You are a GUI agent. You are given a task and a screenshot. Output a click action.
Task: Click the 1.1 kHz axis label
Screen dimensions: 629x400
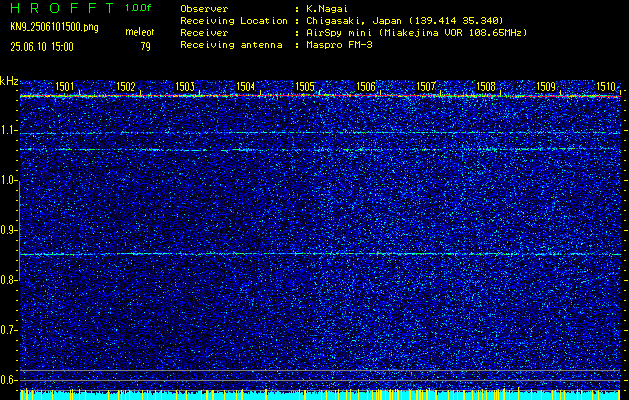tap(8, 130)
